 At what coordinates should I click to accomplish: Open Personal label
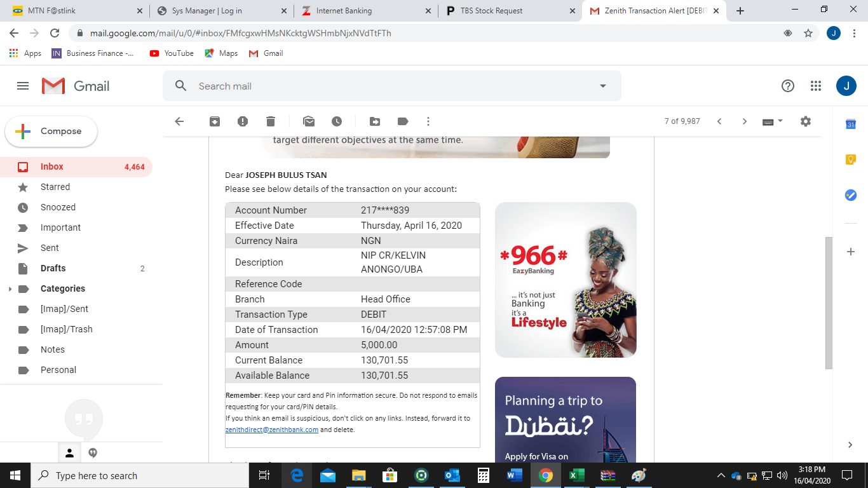pos(76,370)
